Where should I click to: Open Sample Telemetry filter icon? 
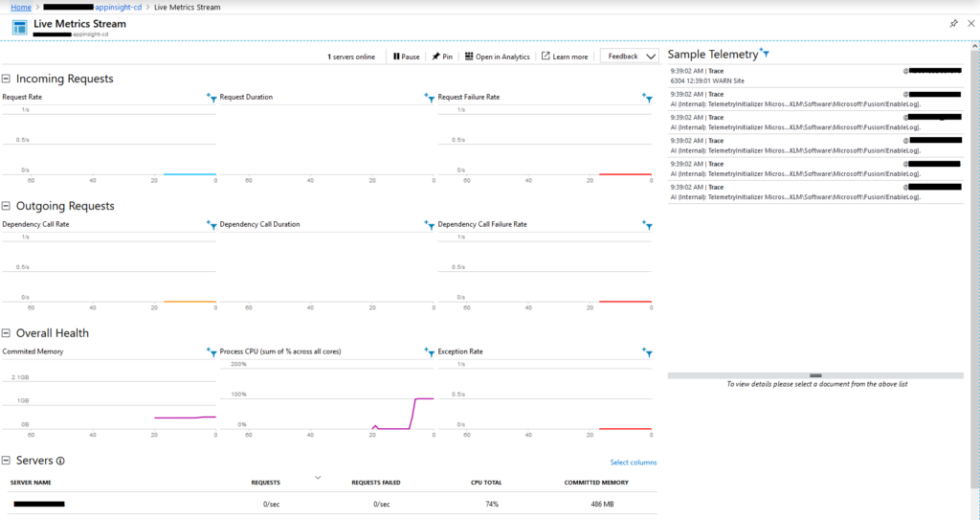765,53
